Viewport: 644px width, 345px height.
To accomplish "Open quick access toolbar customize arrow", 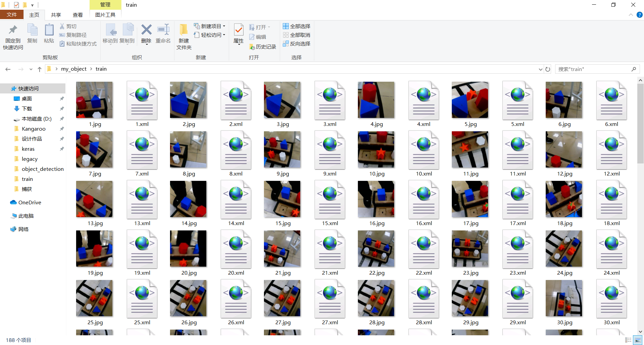I will 32,5.
